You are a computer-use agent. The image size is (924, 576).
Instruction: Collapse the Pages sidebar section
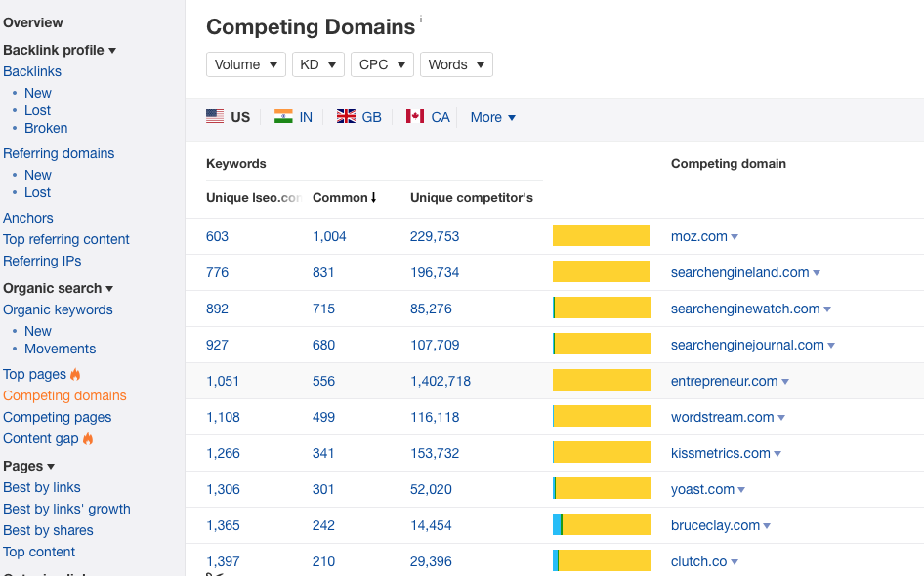pos(53,466)
